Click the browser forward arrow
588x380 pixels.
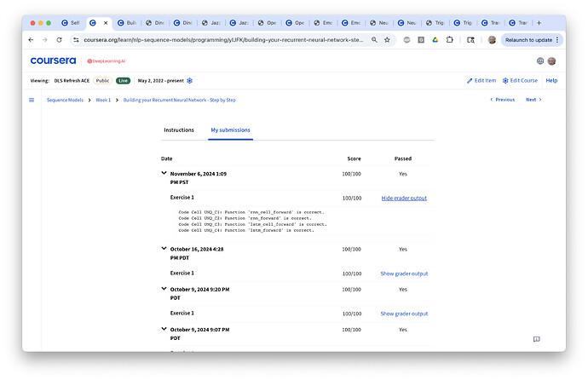coord(44,40)
